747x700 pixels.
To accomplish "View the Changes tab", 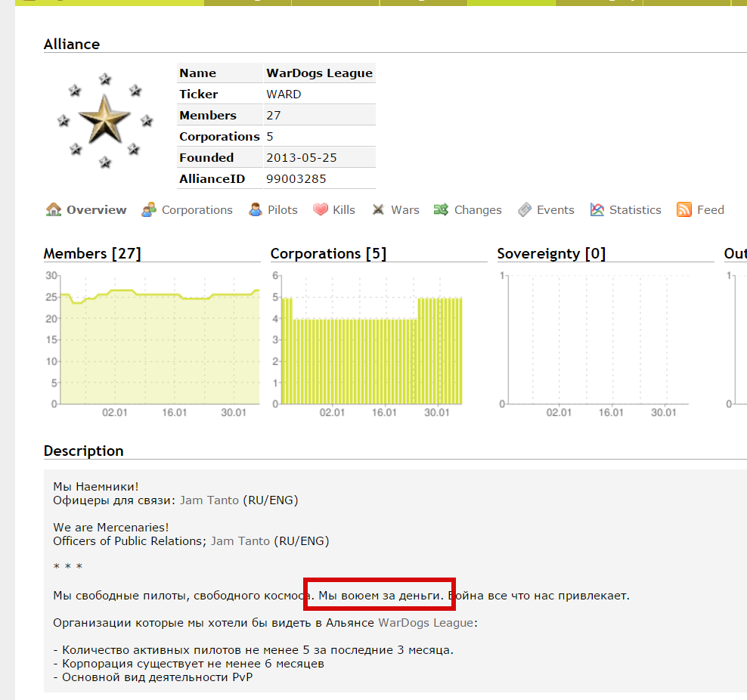I will (x=478, y=210).
